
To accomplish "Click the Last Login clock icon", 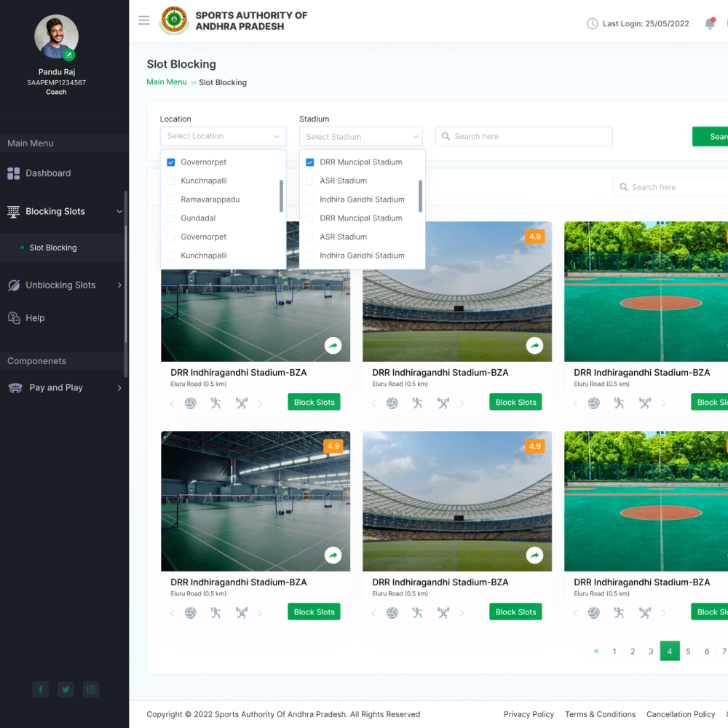I will 592,24.
